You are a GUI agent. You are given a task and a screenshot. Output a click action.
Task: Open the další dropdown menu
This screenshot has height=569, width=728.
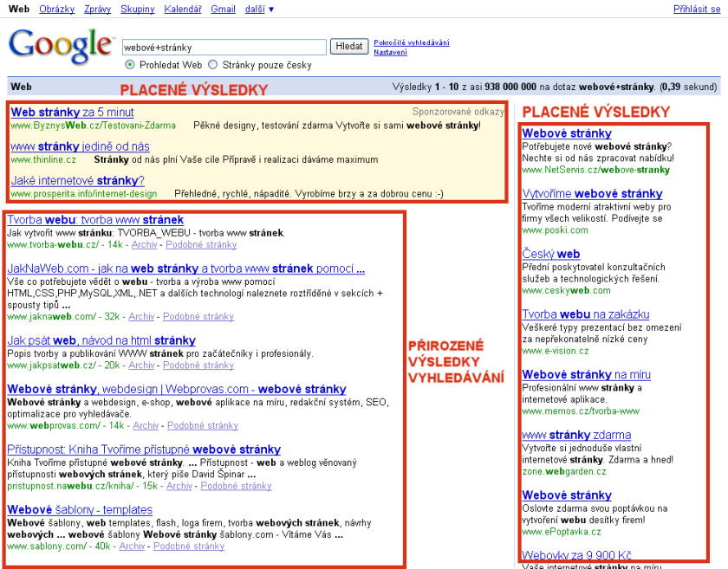[259, 10]
